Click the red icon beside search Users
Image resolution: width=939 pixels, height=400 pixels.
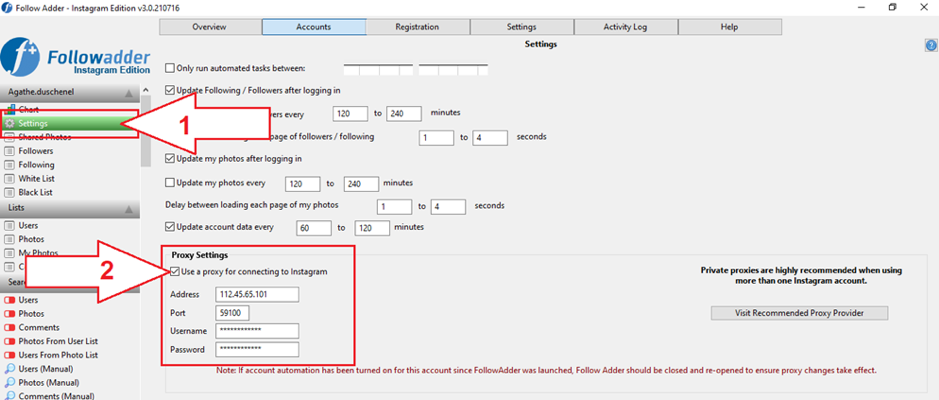tap(10, 300)
